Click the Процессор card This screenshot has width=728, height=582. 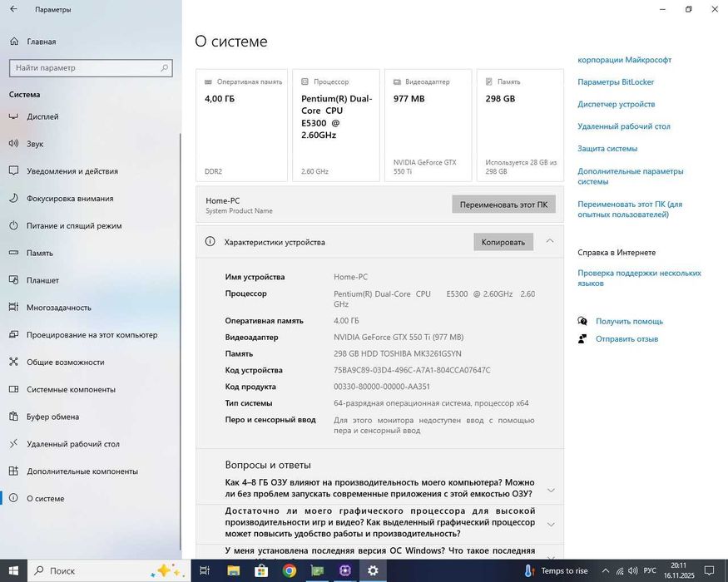click(x=336, y=126)
